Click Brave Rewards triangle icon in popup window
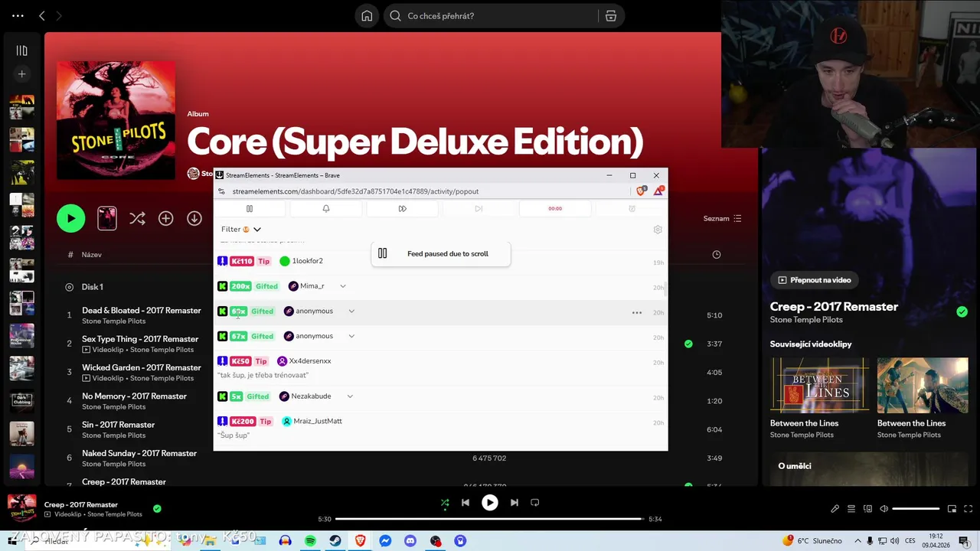 658,191
